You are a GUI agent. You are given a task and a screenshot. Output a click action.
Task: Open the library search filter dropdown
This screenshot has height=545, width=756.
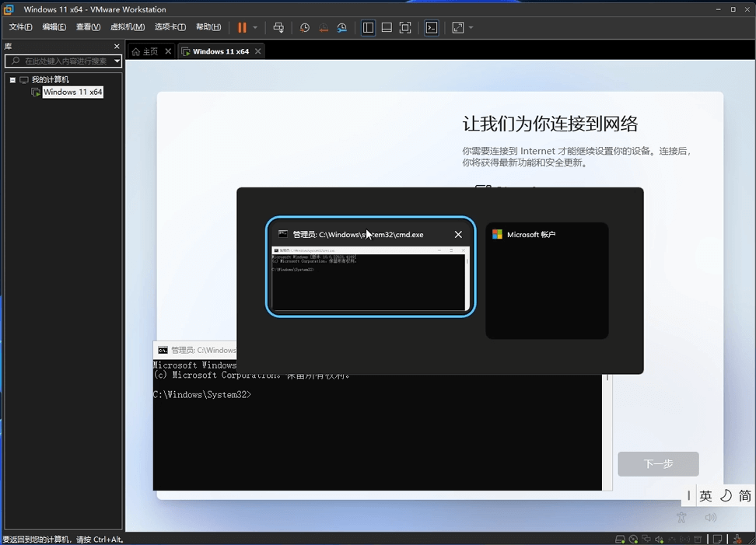(117, 61)
